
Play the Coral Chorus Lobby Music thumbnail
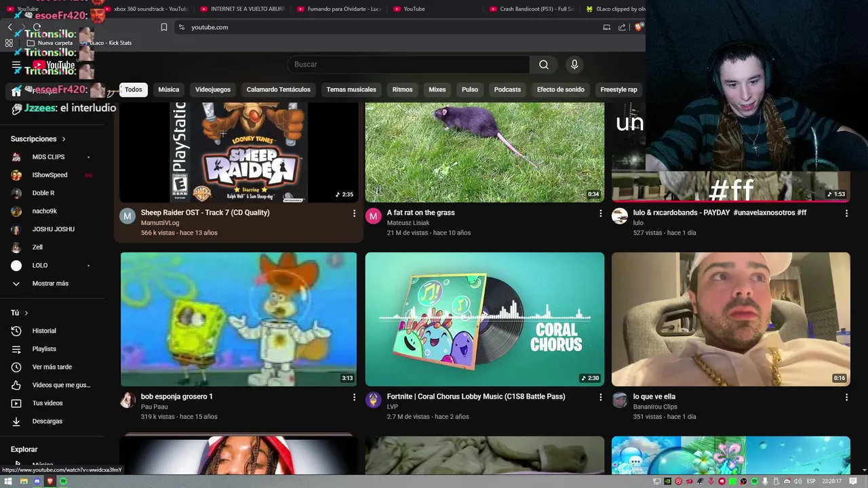(x=485, y=319)
